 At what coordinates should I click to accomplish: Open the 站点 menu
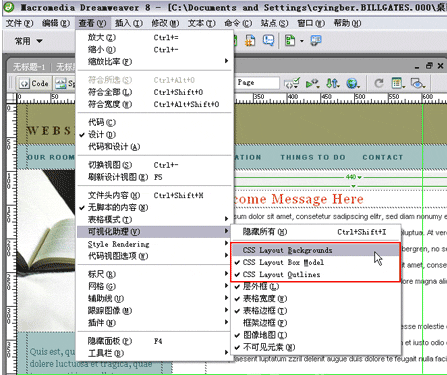[x=274, y=23]
